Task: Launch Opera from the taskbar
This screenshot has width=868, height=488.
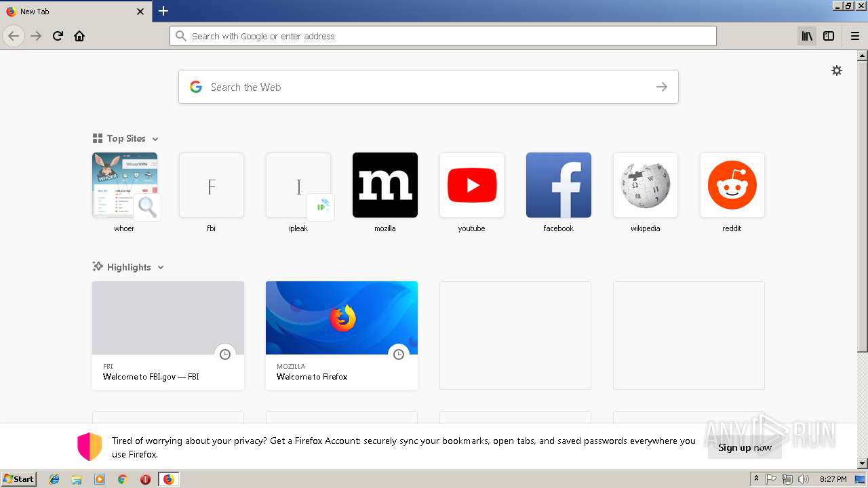Action: pyautogui.click(x=145, y=479)
